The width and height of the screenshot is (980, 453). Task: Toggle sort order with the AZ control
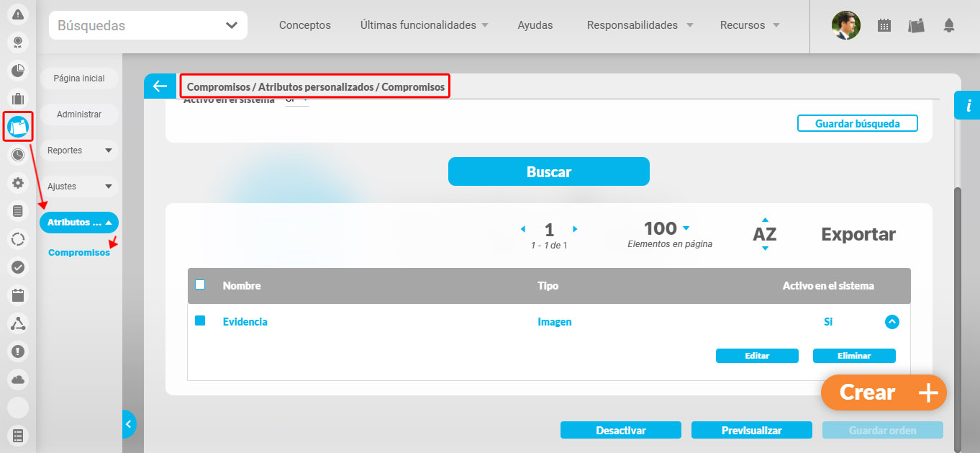(x=764, y=234)
